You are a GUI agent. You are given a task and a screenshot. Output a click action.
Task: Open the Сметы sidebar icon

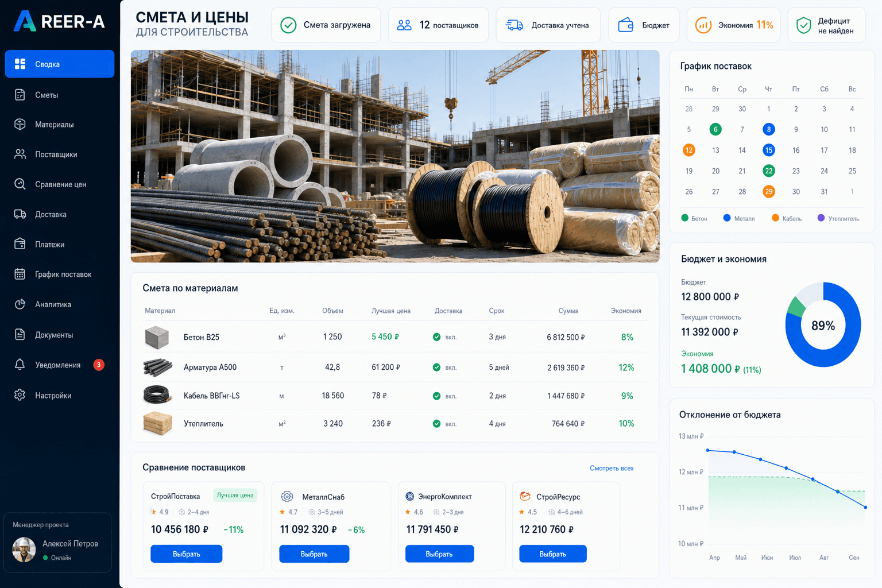pyautogui.click(x=20, y=95)
